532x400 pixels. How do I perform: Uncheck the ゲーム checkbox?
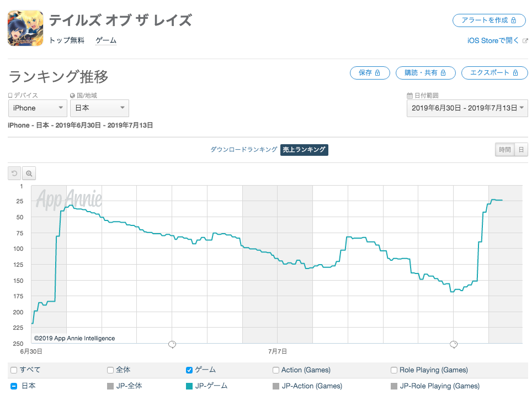click(190, 370)
